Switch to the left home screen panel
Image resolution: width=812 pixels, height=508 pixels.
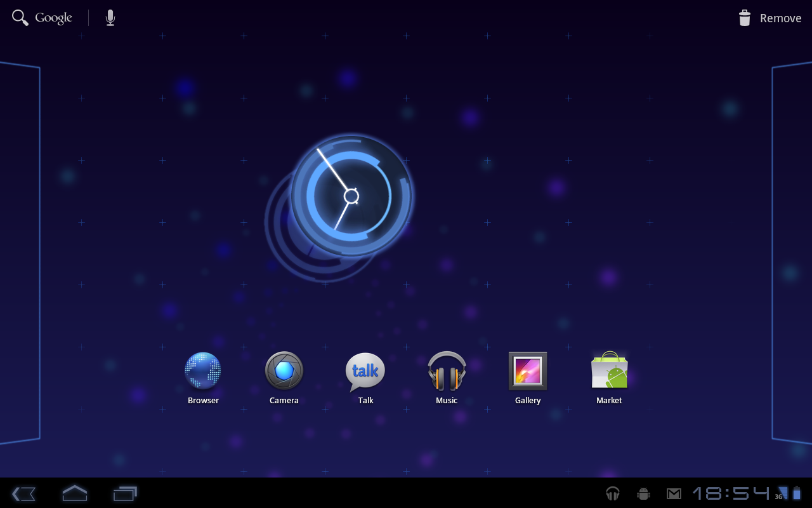tap(20, 253)
